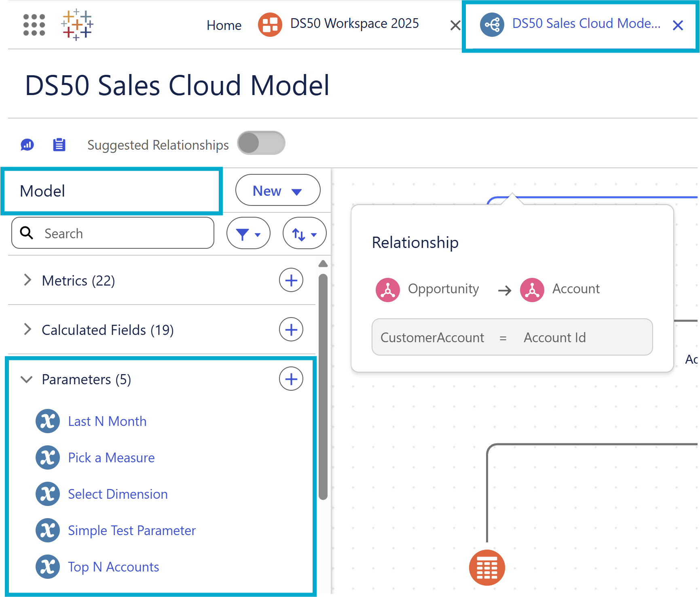
Task: Open the filter dropdown
Action: point(248,233)
